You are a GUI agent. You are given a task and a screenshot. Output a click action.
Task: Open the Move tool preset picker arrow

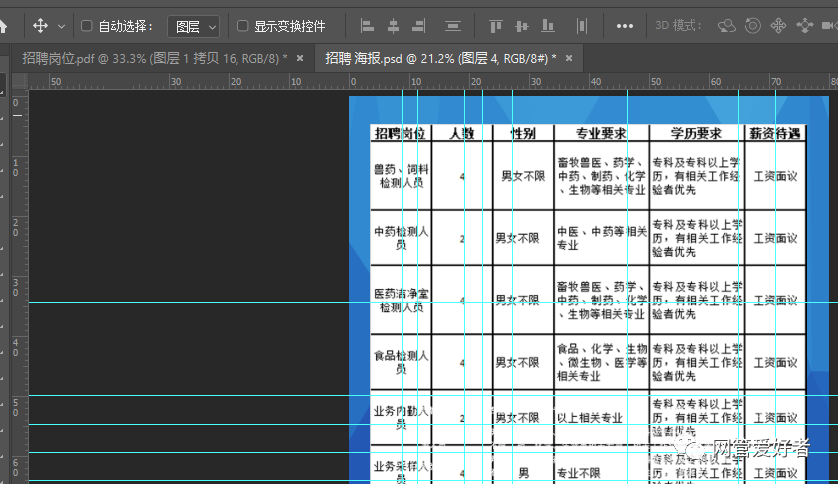pos(61,26)
